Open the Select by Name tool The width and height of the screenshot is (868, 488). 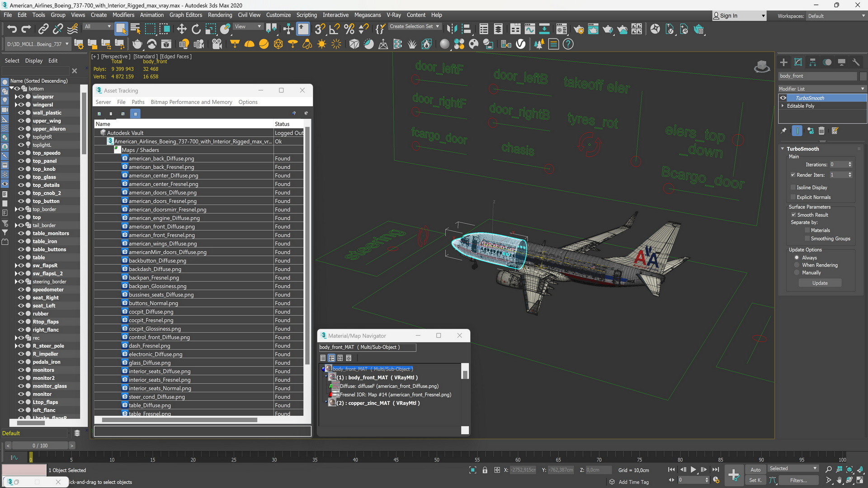pos(135,29)
